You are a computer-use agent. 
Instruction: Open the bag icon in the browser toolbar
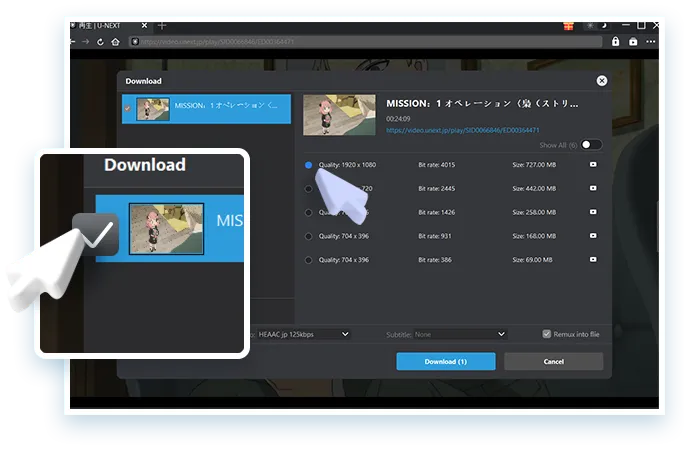coord(633,41)
